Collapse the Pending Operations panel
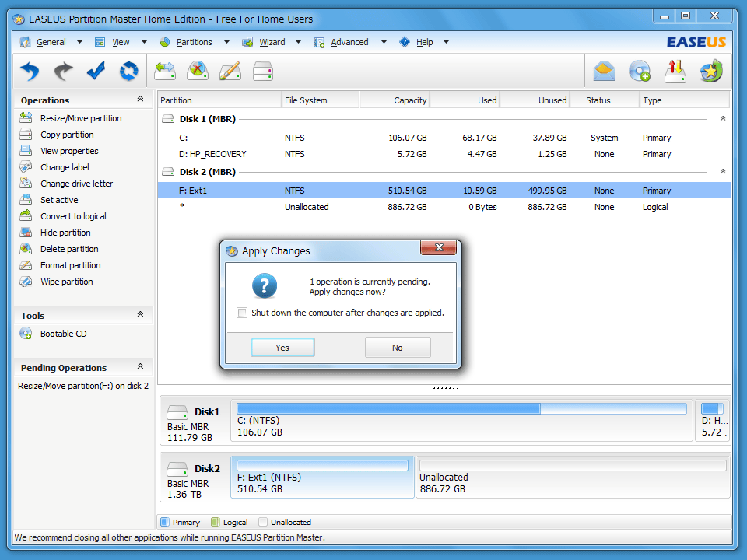Screen dimensions: 747x560 tap(140, 366)
